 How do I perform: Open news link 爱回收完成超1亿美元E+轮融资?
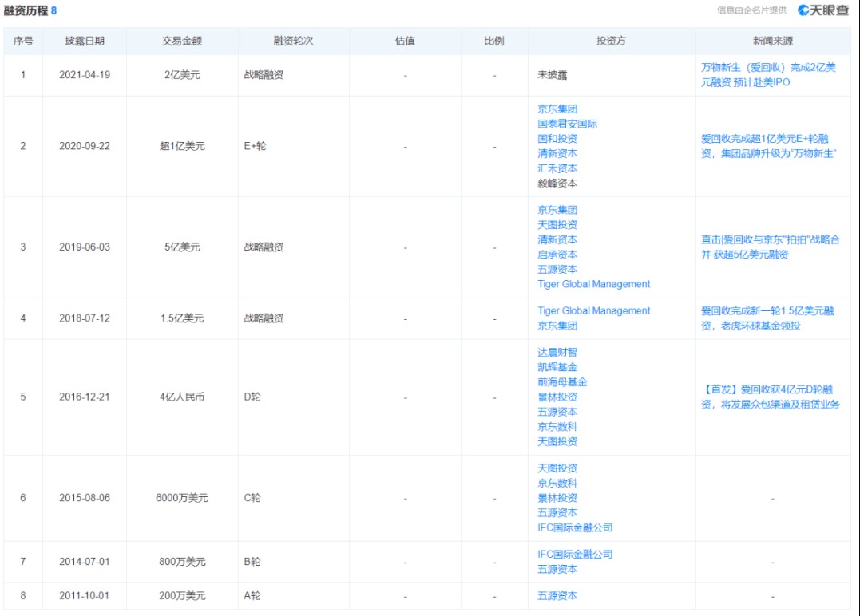768,146
